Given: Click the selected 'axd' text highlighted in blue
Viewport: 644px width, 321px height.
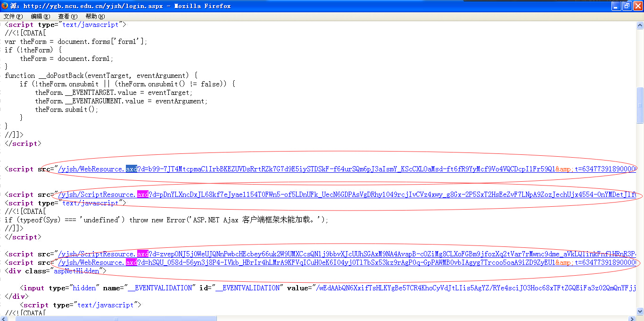Looking at the screenshot, I should click(x=132, y=169).
